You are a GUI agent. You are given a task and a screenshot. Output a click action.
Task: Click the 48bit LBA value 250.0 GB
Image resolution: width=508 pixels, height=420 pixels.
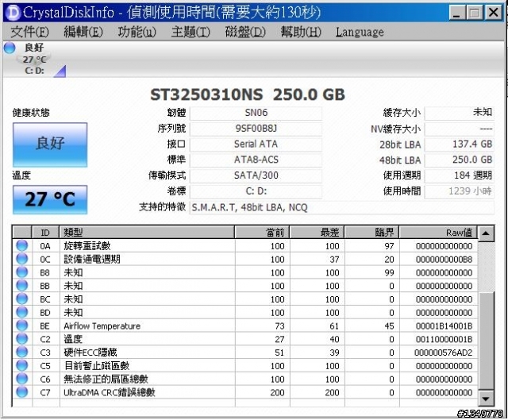coord(460,160)
